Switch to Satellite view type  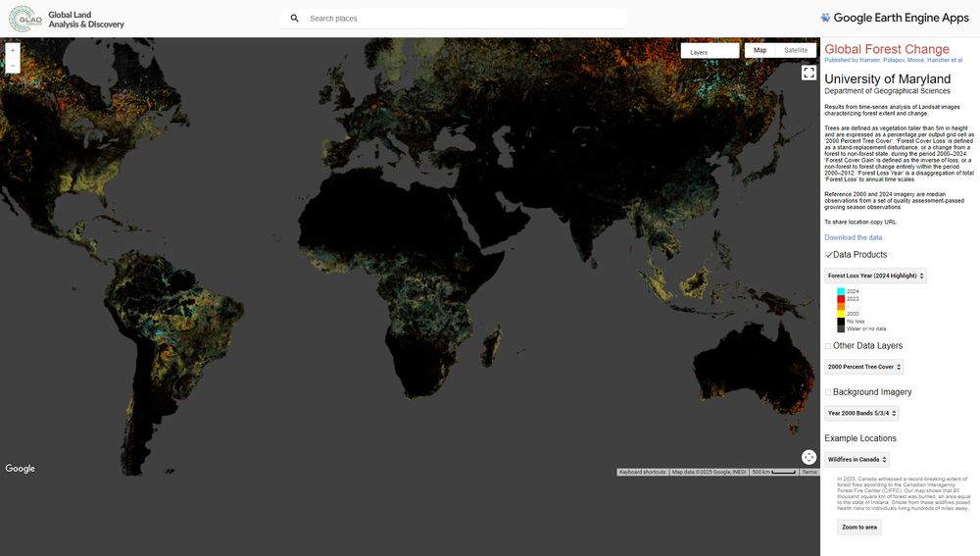pyautogui.click(x=796, y=50)
